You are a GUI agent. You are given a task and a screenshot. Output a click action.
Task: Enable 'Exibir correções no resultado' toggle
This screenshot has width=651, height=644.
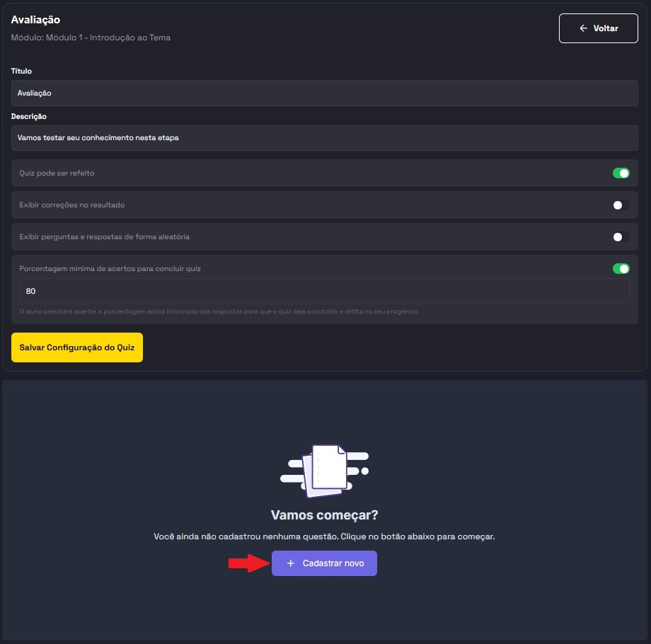[621, 205]
